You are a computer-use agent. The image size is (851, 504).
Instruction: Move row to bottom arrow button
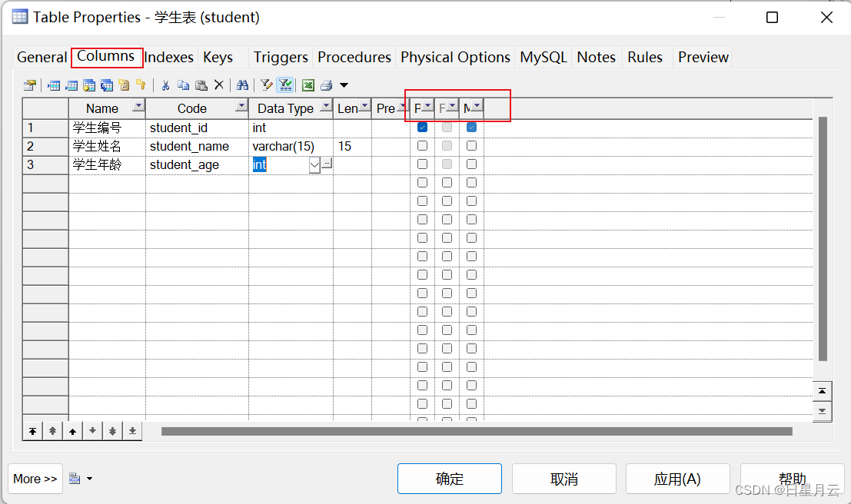tap(132, 431)
